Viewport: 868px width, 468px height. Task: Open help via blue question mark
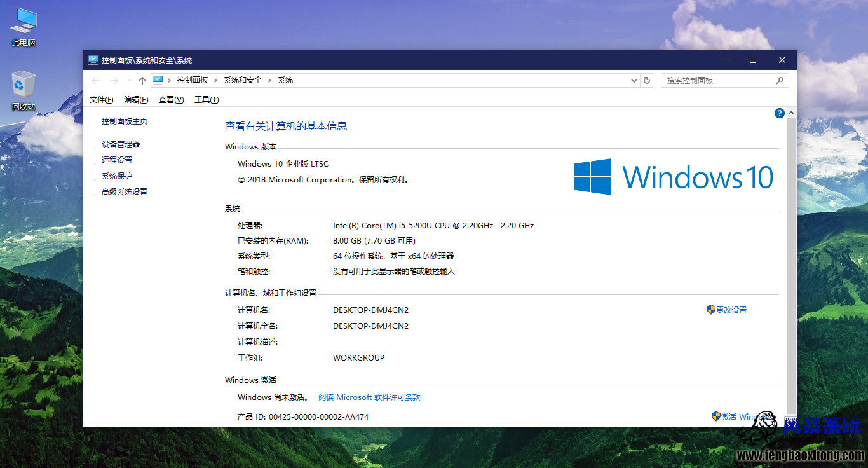780,113
